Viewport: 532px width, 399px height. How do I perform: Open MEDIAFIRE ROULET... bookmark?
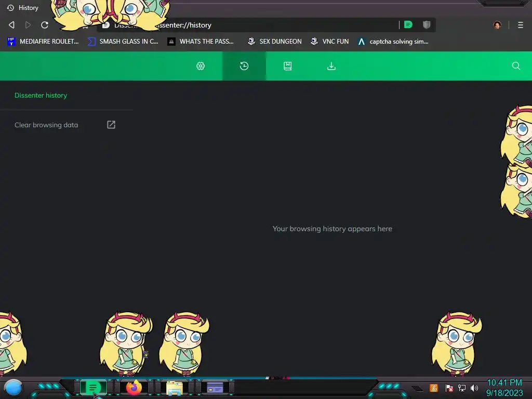tap(43, 42)
